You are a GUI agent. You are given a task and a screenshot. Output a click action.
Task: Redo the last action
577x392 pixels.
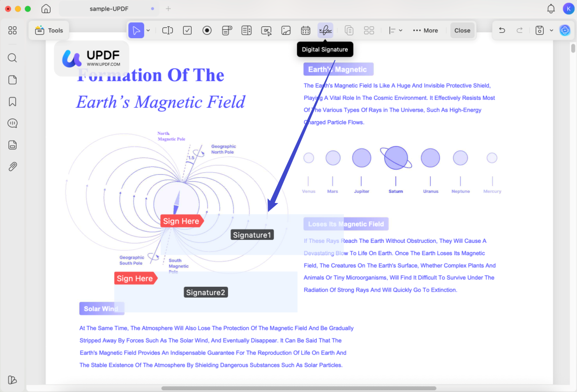(520, 30)
